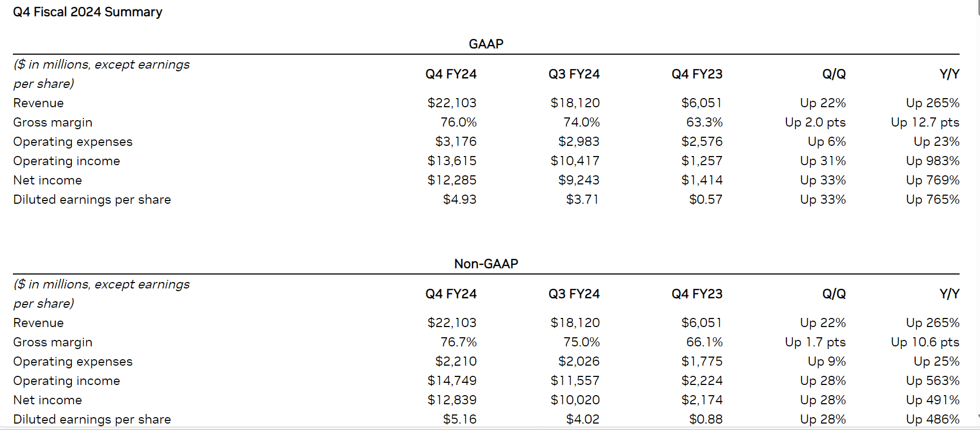Select the Non-GAAP table title
The height and width of the screenshot is (430, 980).
[486, 264]
